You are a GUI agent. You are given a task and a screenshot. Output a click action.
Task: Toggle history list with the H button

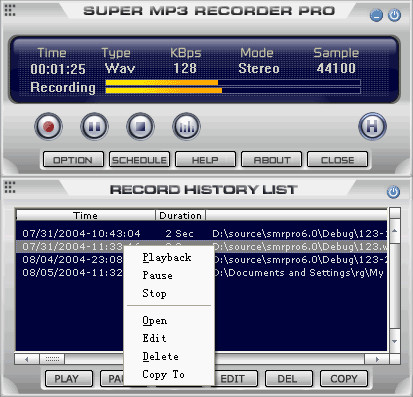(x=372, y=126)
